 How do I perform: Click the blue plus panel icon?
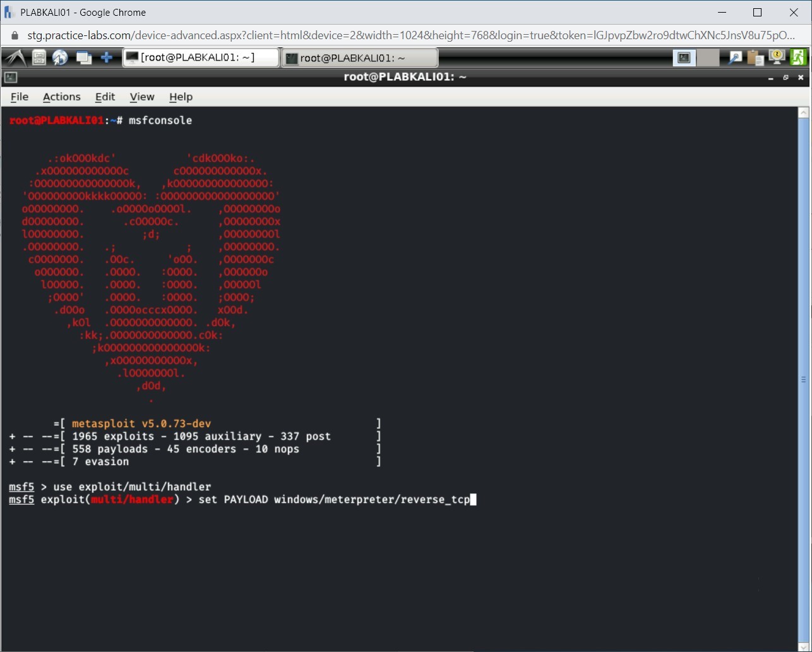[107, 58]
